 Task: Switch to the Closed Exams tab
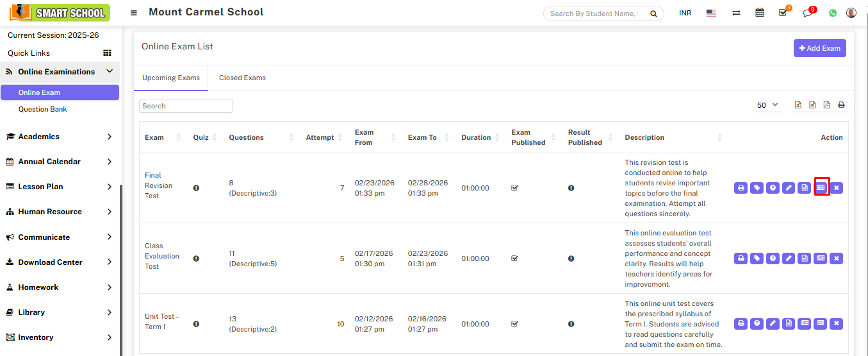(x=242, y=78)
